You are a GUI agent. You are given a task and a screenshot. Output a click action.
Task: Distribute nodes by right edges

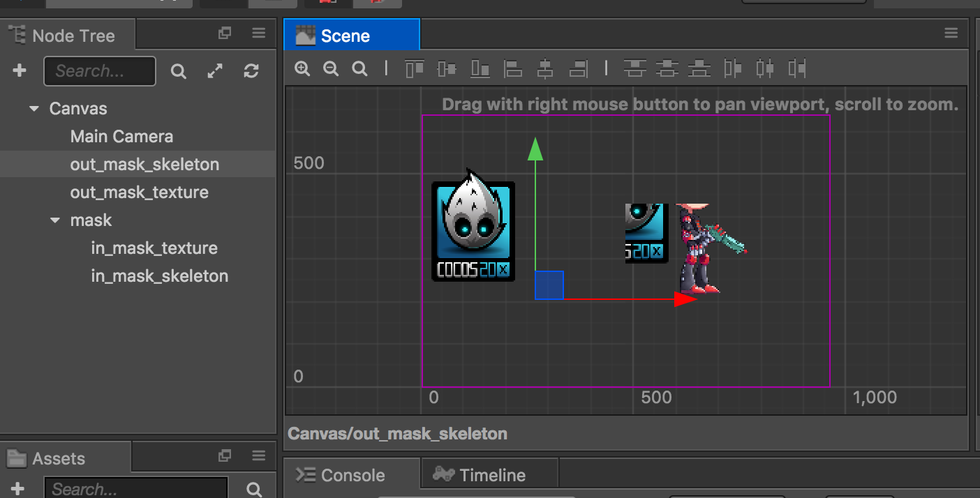797,68
